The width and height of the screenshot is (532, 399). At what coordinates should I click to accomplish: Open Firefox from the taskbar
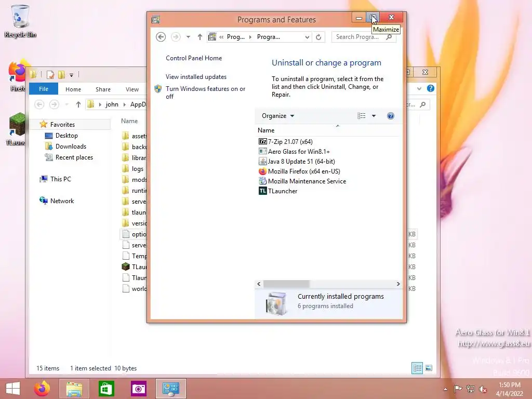[x=42, y=389]
